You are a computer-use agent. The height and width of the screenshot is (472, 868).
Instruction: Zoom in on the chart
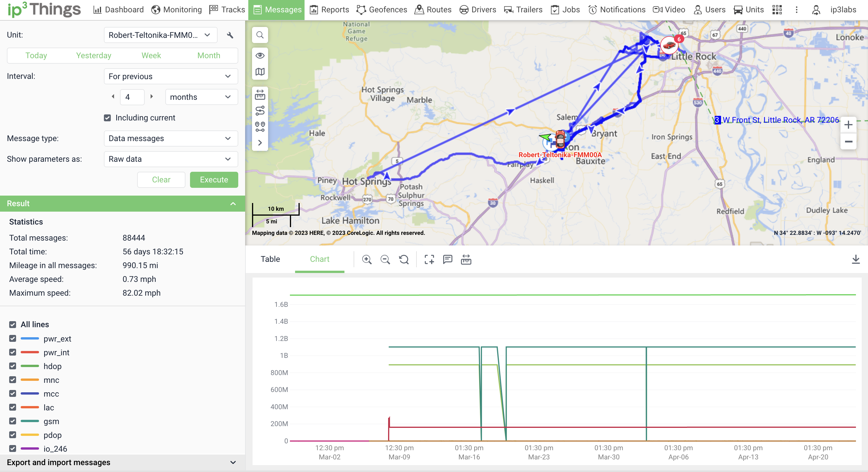coord(367,259)
